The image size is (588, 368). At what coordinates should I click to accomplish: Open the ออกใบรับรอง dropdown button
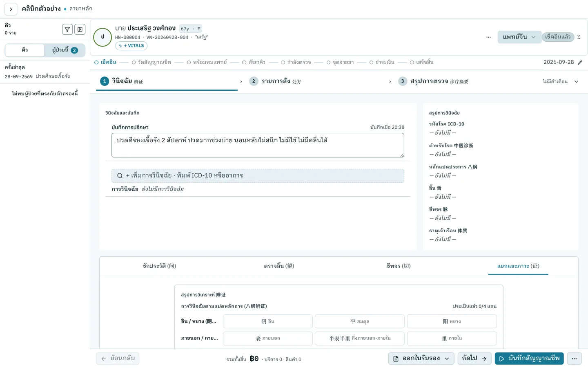pyautogui.click(x=421, y=359)
